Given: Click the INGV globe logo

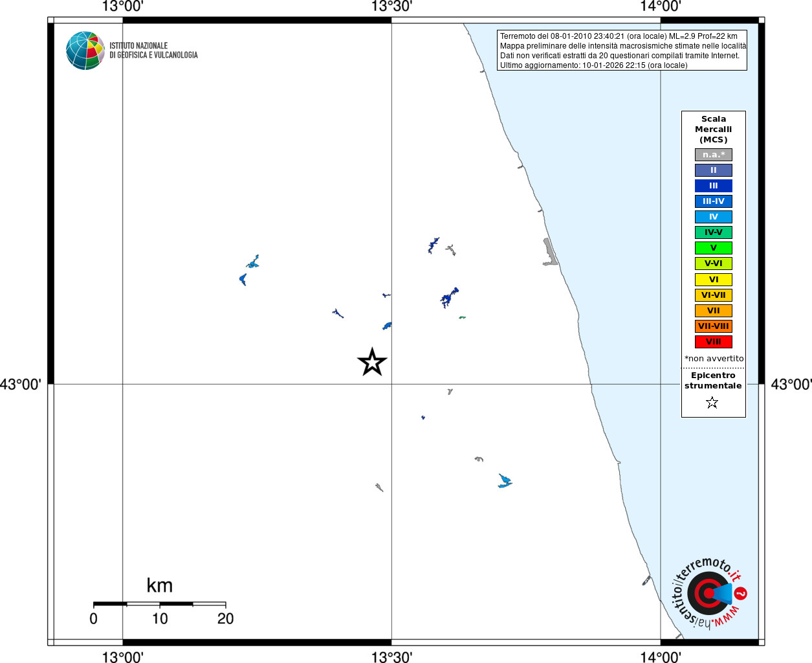Looking at the screenshot, I should tap(85, 51).
